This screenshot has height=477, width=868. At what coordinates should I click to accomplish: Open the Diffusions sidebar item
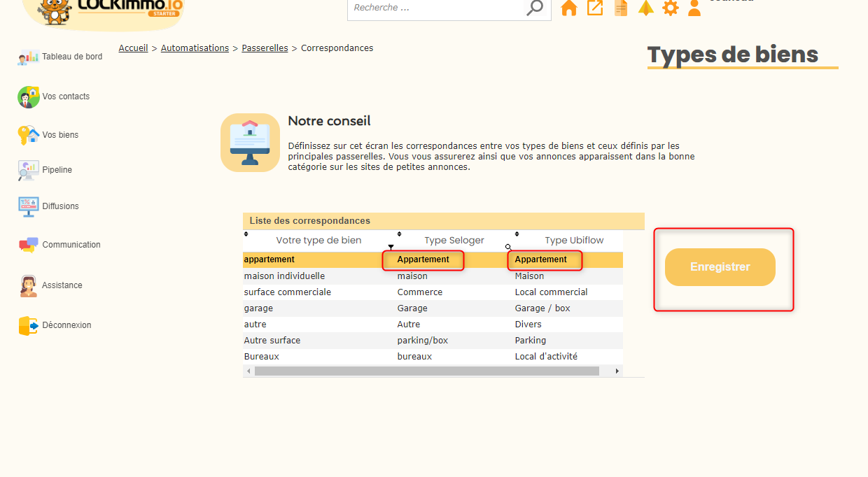[60, 206]
